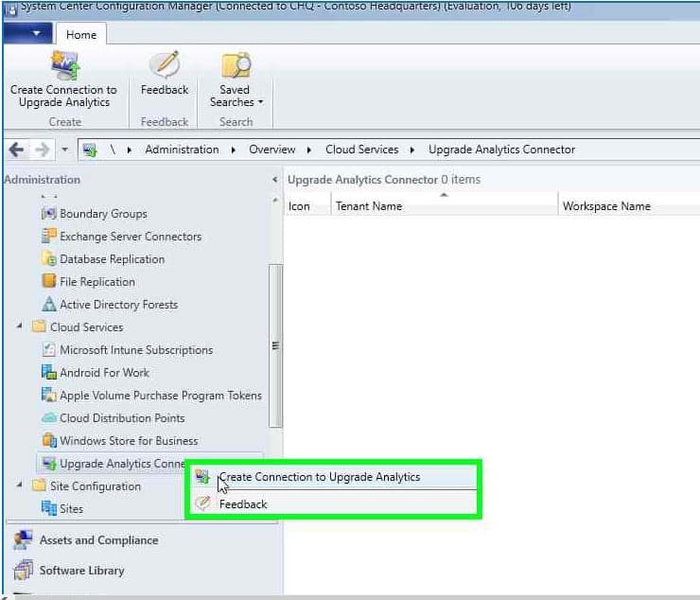Click the File Replication icon
The image size is (700, 600).
click(x=48, y=281)
